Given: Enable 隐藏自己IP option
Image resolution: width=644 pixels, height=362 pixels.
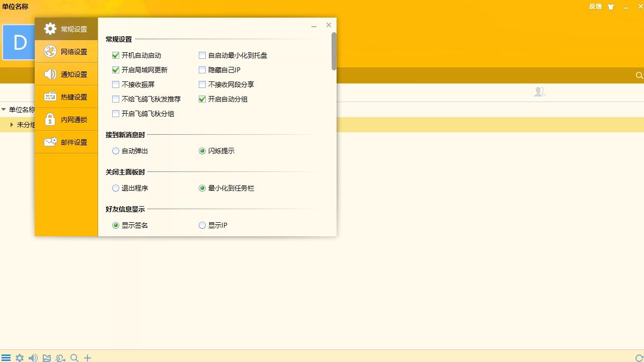Looking at the screenshot, I should click(202, 70).
